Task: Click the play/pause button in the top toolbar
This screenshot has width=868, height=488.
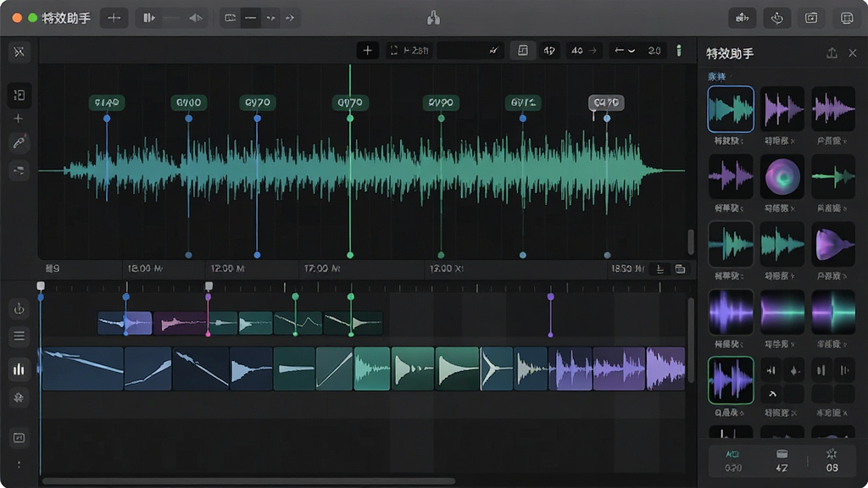Action: pos(148,18)
